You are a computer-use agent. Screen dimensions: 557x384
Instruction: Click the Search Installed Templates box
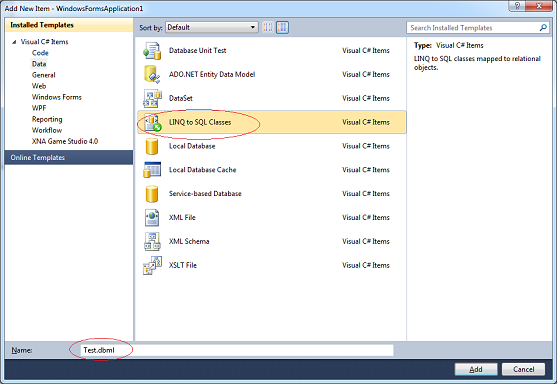pyautogui.click(x=478, y=28)
